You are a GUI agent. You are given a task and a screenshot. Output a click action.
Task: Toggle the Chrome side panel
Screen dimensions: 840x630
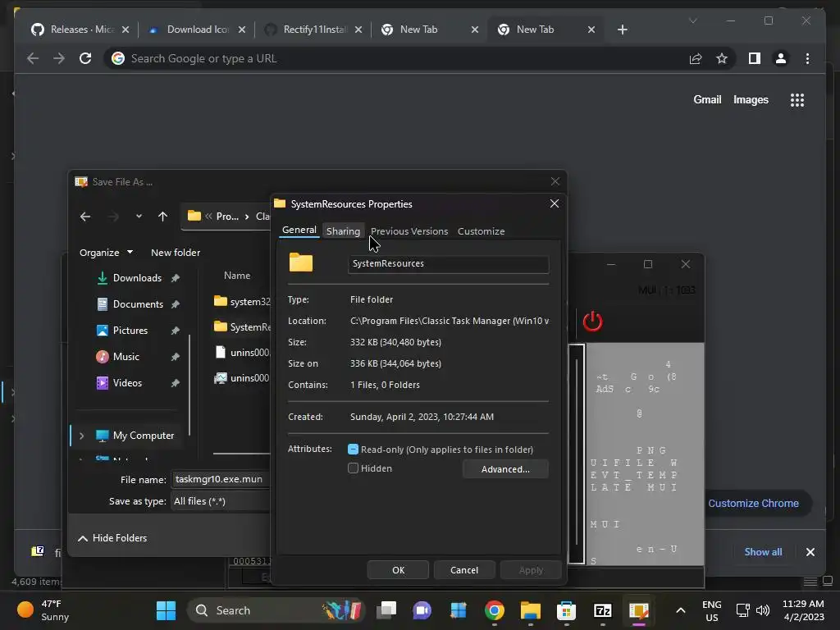coord(755,58)
